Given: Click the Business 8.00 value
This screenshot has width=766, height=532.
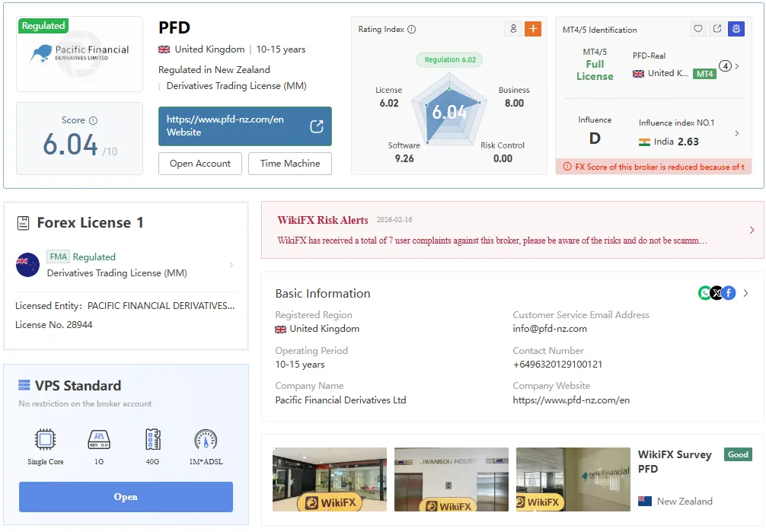Looking at the screenshot, I should [x=514, y=103].
